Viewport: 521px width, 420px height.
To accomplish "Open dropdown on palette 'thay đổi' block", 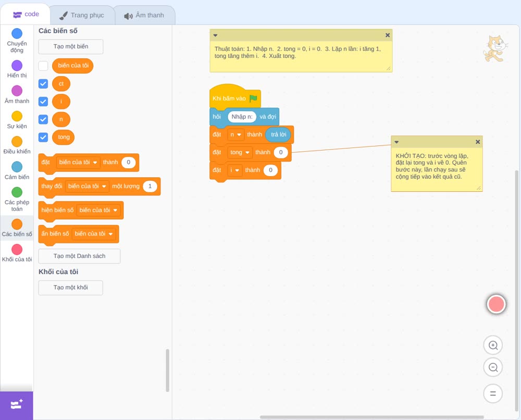I will pyautogui.click(x=87, y=186).
